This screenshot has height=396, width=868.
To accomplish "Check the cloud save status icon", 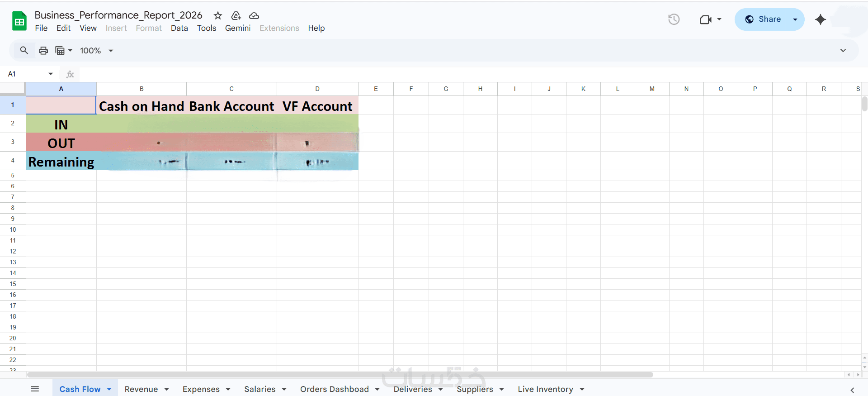I will point(254,15).
